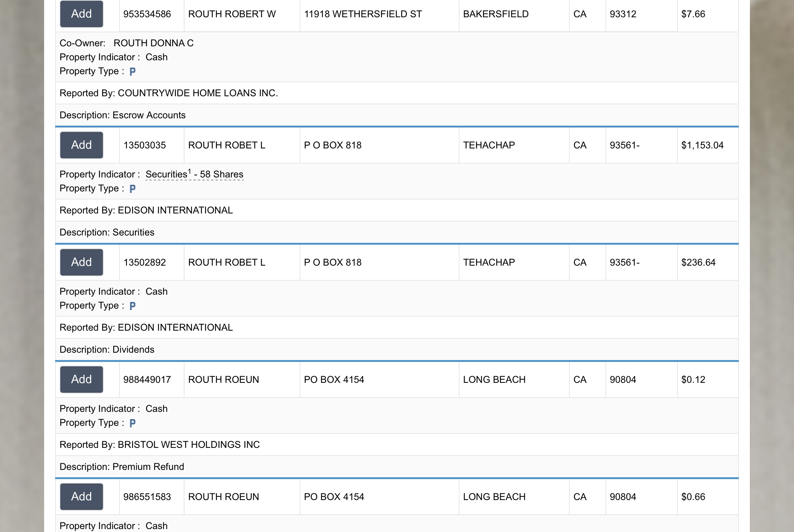
Task: Click ZIP 90804 in 988449017 row
Action: click(x=623, y=380)
